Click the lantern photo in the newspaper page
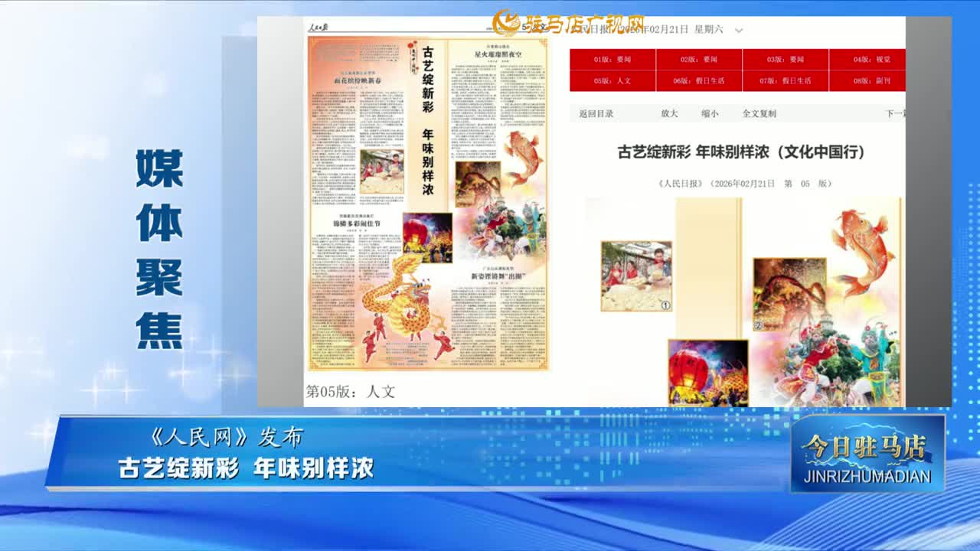Screen dimensions: 980x551 [x=427, y=238]
